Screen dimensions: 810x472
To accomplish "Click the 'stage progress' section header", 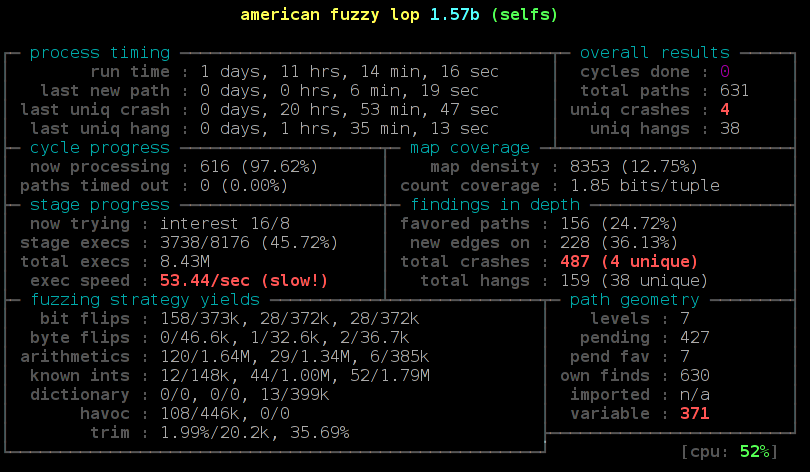I will click(x=100, y=205).
